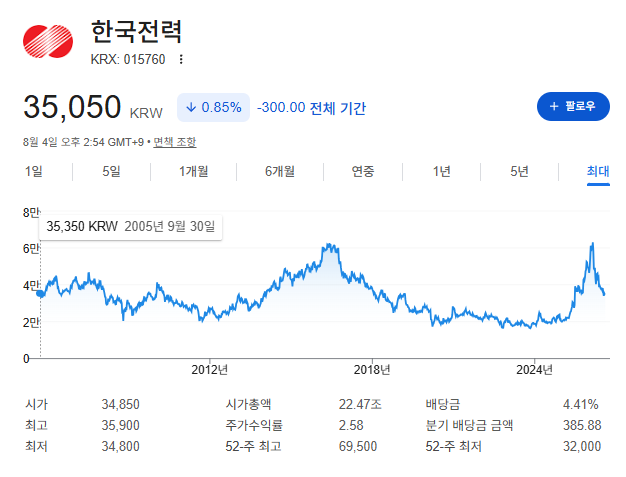Click the KRX: 015760 ticker text
This screenshot has height=477, width=626.
pyautogui.click(x=128, y=59)
